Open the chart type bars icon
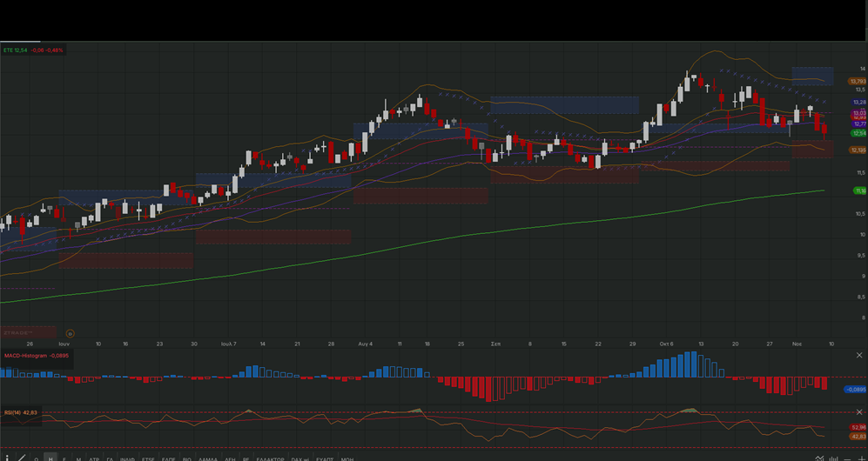The height and width of the screenshot is (461, 868). 833,458
